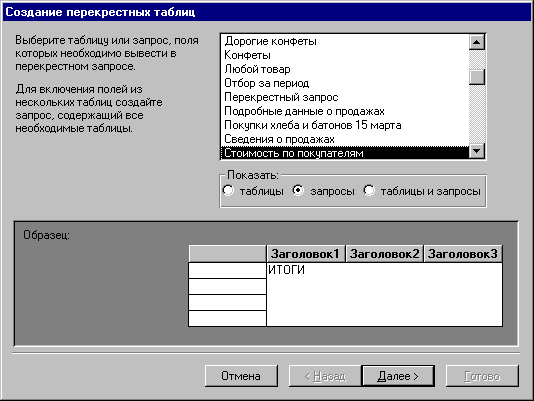Pick 'Сведения о продажах' in the list
Screen dimensions: 534x401
pos(345,139)
